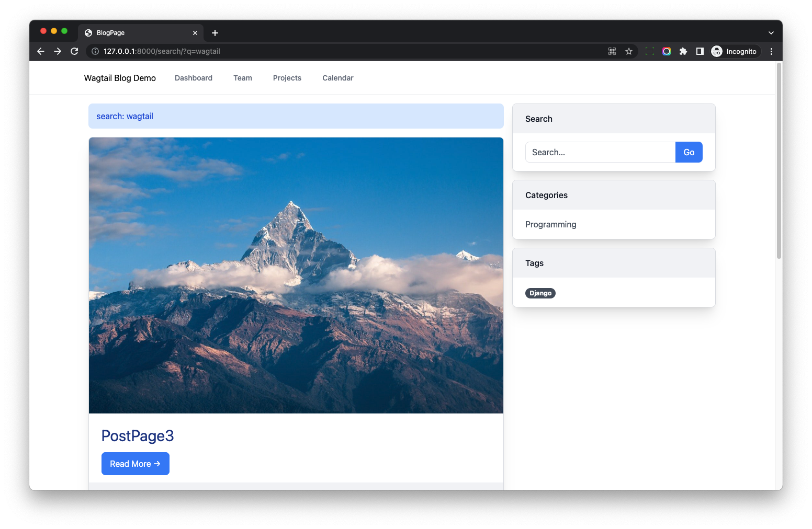This screenshot has height=529, width=812.
Task: Focus the sidebar Search input field
Action: point(600,152)
